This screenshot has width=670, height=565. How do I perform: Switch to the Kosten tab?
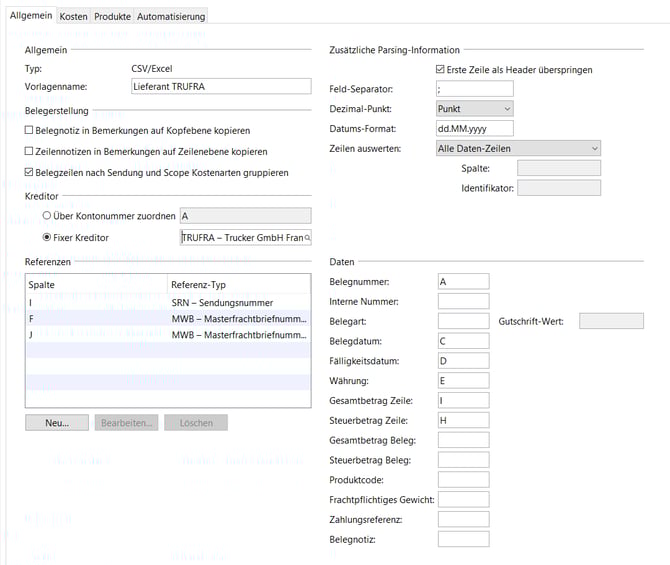click(x=73, y=17)
